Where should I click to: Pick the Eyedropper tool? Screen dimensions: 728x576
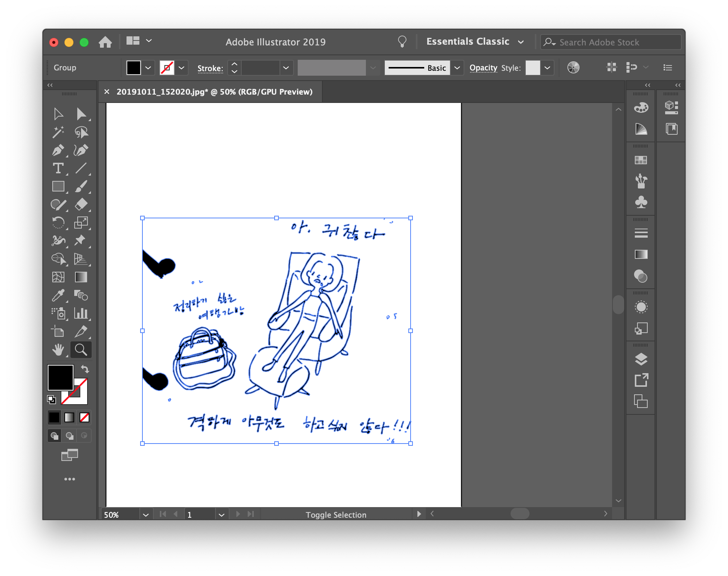coord(58,296)
